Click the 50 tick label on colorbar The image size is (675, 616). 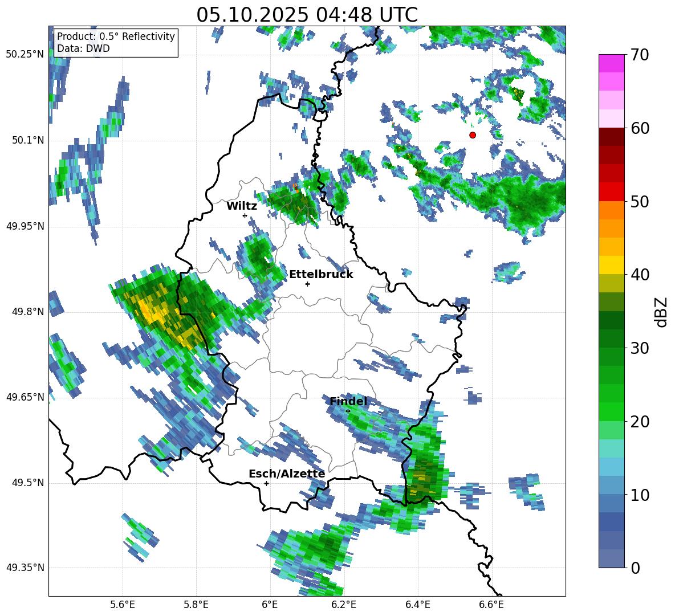640,201
